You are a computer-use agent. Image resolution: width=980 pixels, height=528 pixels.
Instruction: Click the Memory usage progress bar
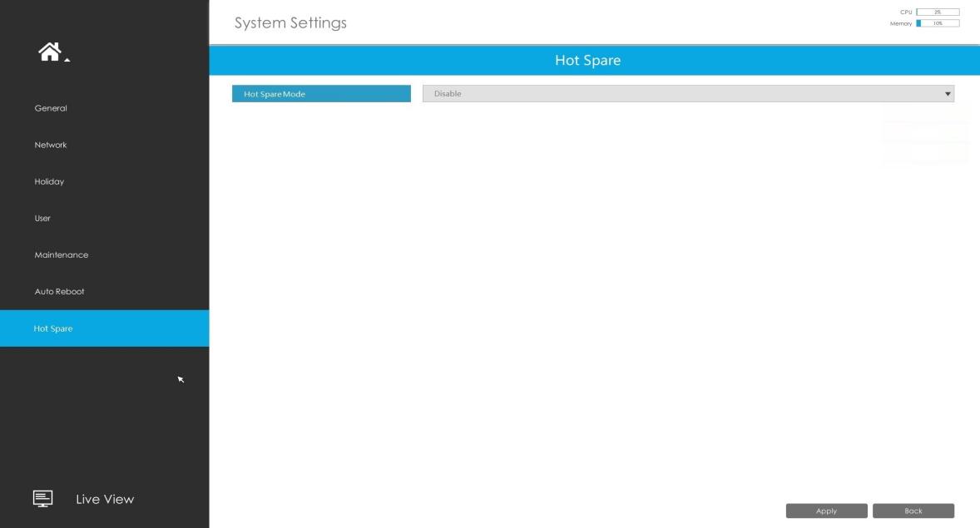coord(938,23)
